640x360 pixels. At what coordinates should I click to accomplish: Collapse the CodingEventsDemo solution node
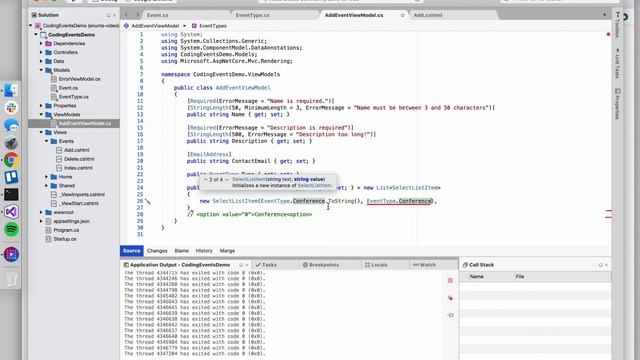[31, 26]
